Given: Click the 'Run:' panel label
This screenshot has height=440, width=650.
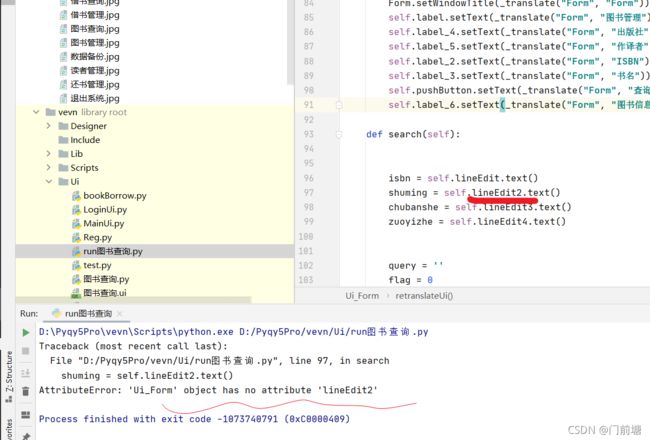Looking at the screenshot, I should (29, 314).
